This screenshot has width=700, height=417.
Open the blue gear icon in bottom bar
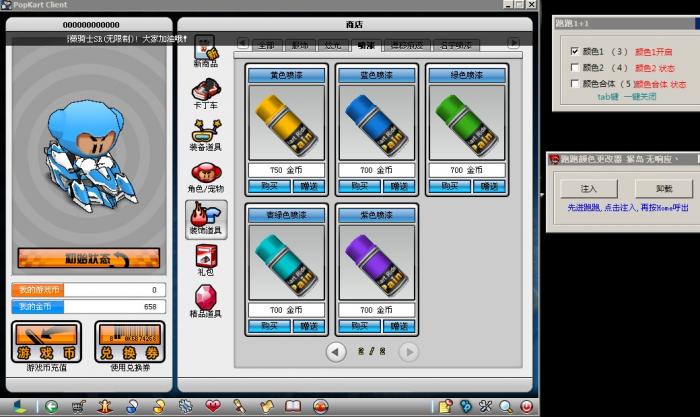186,406
